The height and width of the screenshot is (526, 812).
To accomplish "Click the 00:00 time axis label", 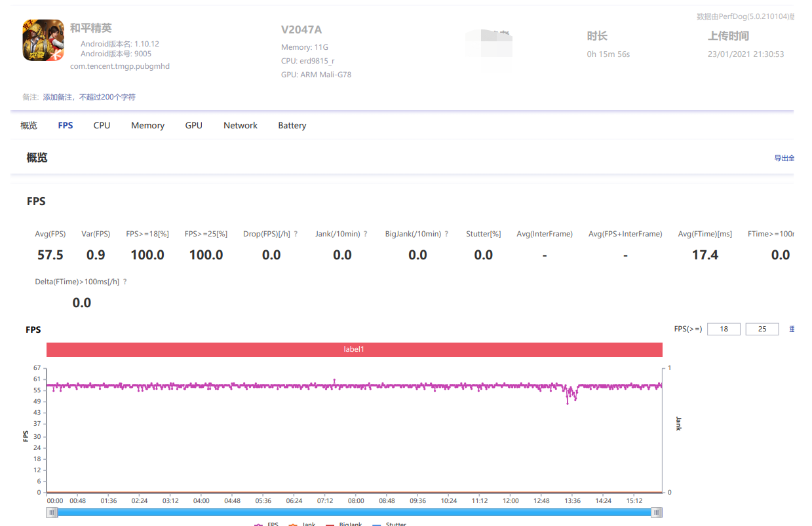I will [55, 501].
